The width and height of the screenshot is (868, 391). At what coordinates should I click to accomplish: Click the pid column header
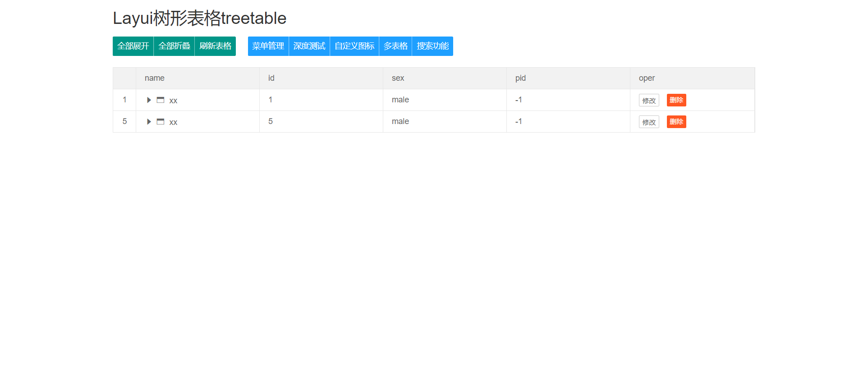coord(520,78)
